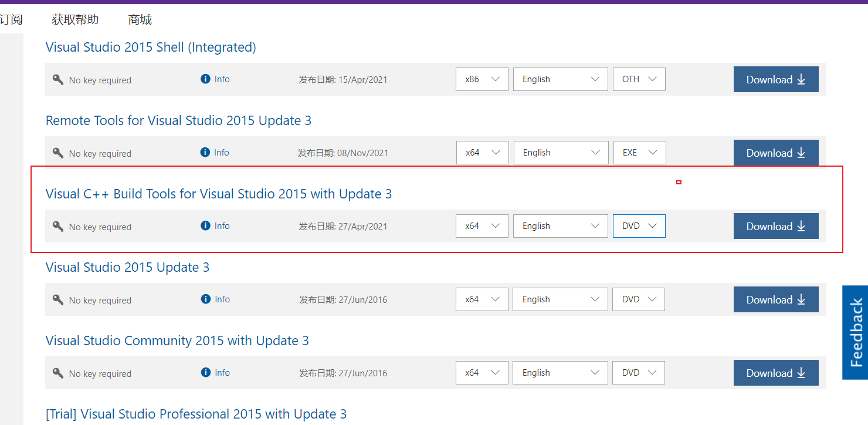Click the Trial Visual Studio Professional 2015 link
Viewport: 868px width, 425px height.
(x=196, y=414)
